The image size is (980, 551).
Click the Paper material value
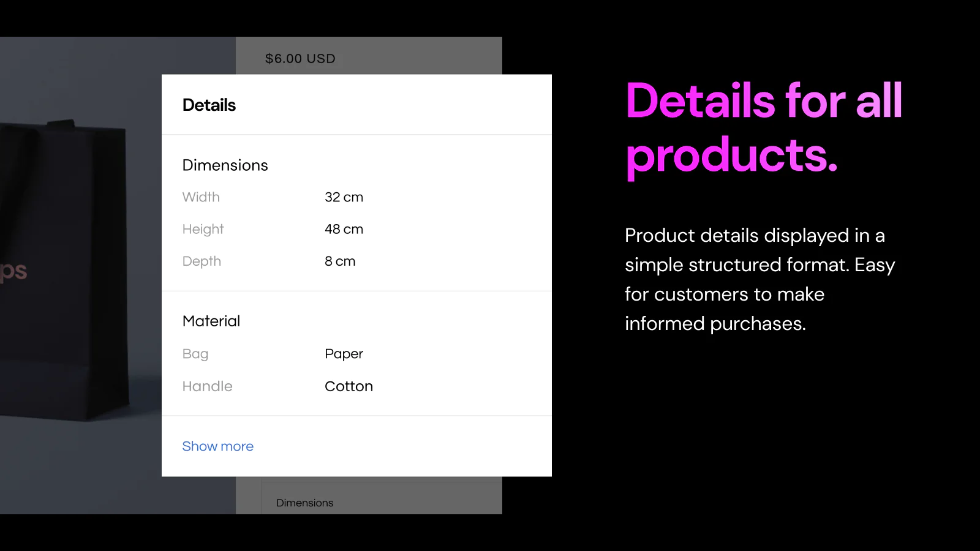[x=344, y=354]
